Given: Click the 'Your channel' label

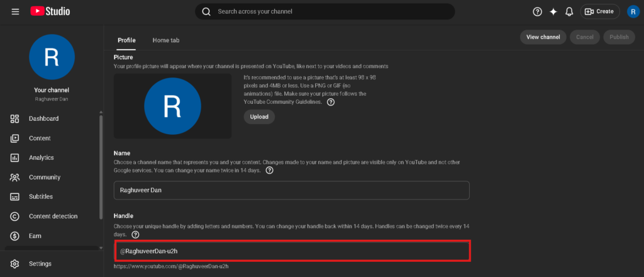Looking at the screenshot, I should pyautogui.click(x=52, y=90).
